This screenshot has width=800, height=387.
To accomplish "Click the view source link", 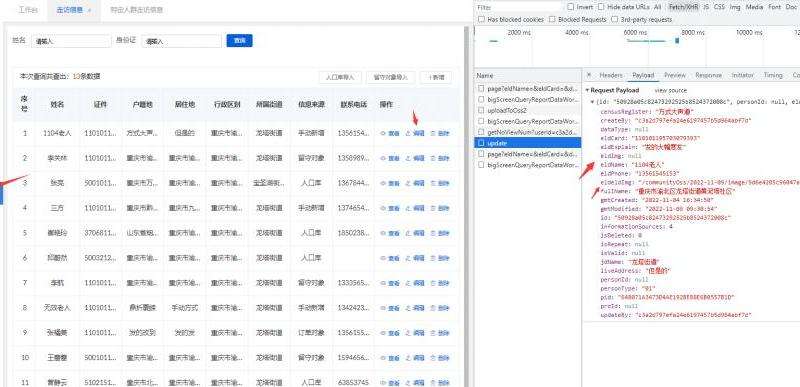I will tap(670, 90).
